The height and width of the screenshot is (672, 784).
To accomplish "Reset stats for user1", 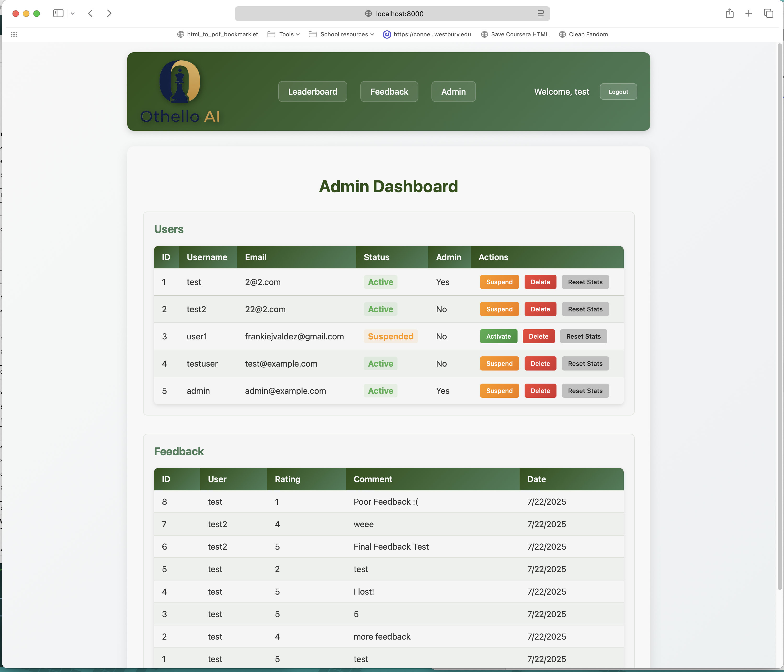I will tap(583, 336).
